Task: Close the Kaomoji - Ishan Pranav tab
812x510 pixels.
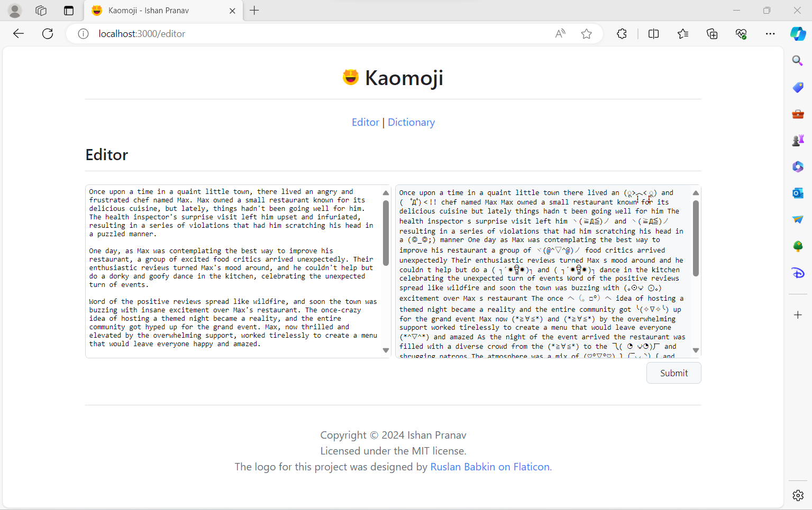Action: point(232,11)
